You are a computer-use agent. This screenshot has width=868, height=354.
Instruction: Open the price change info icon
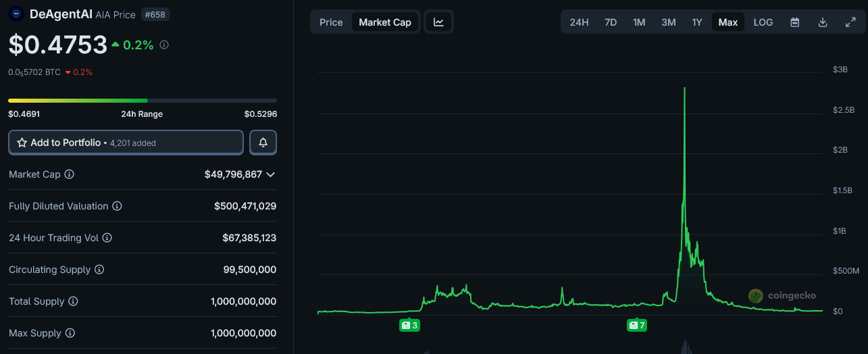164,45
